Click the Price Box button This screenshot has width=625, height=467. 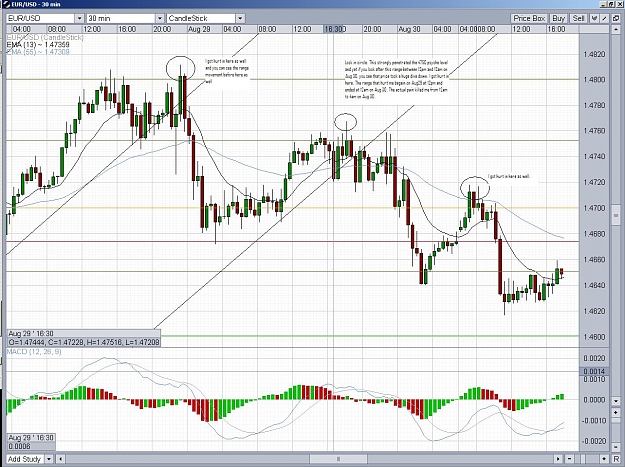click(x=529, y=18)
